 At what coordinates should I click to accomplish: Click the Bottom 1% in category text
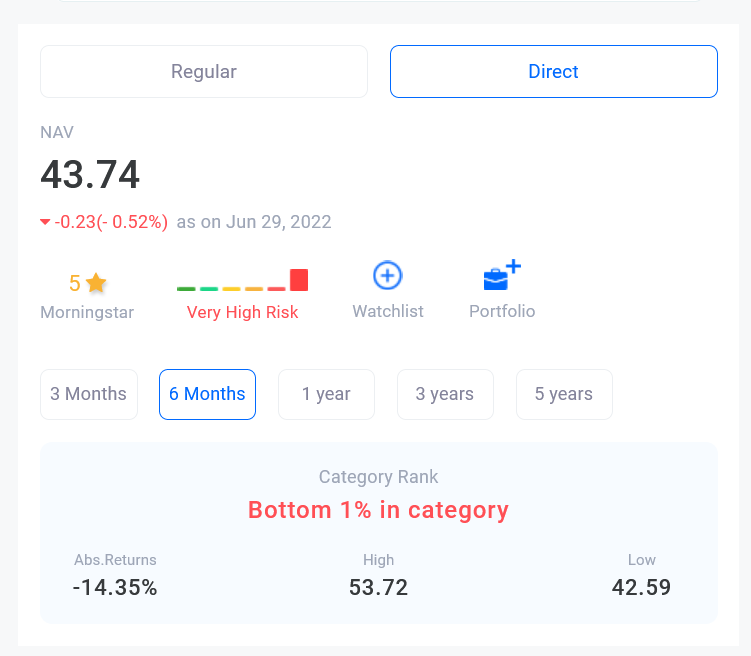click(378, 510)
